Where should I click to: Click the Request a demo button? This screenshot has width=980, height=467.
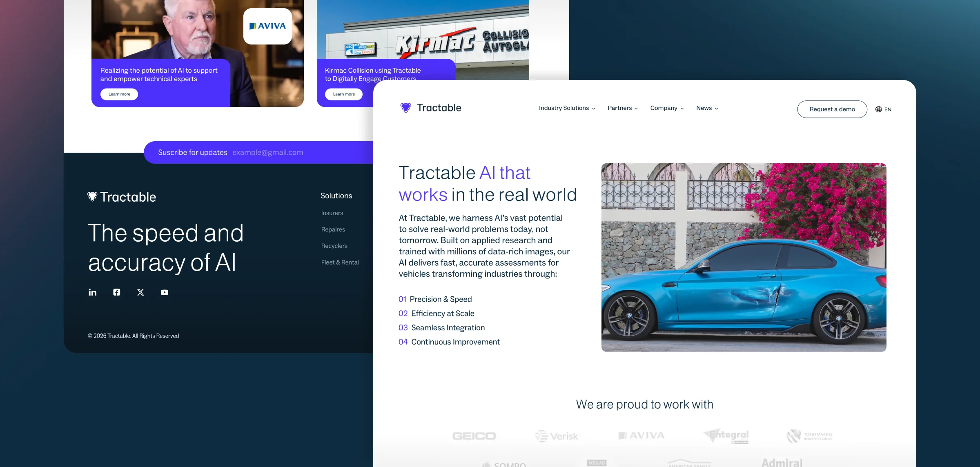pos(832,109)
